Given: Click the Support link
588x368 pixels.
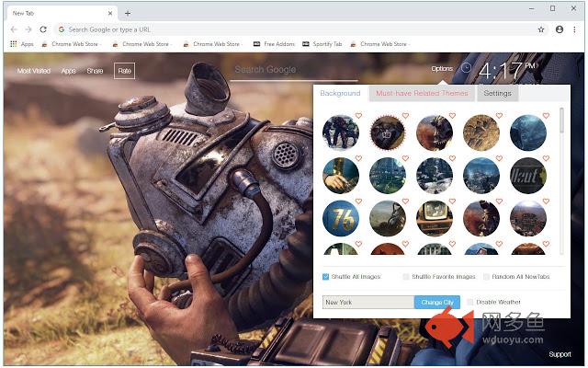Looking at the screenshot, I should point(560,354).
